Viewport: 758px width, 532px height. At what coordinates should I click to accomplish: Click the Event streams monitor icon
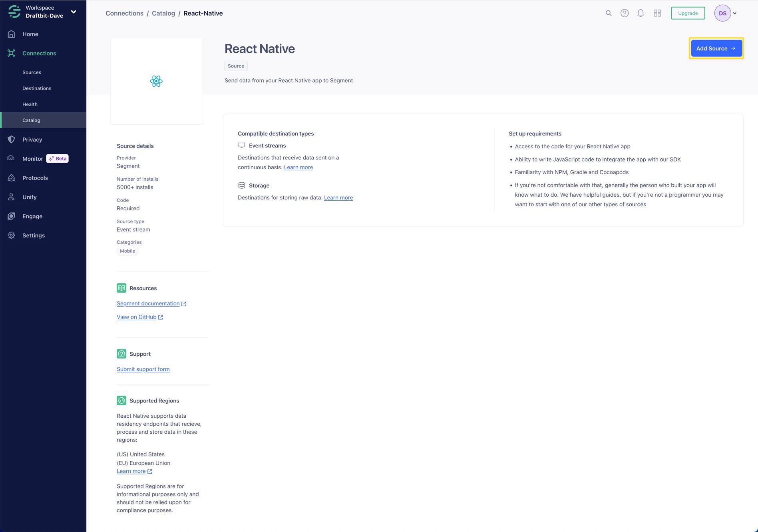(242, 145)
